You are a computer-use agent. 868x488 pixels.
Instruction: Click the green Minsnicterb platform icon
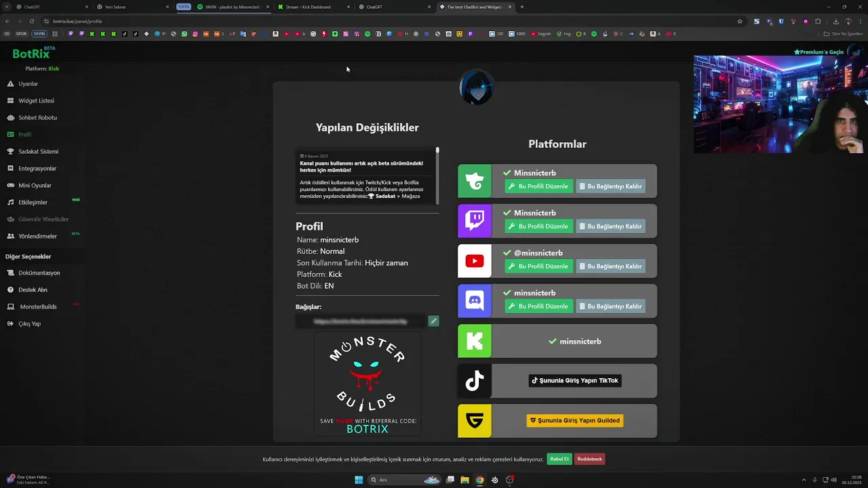tap(475, 181)
